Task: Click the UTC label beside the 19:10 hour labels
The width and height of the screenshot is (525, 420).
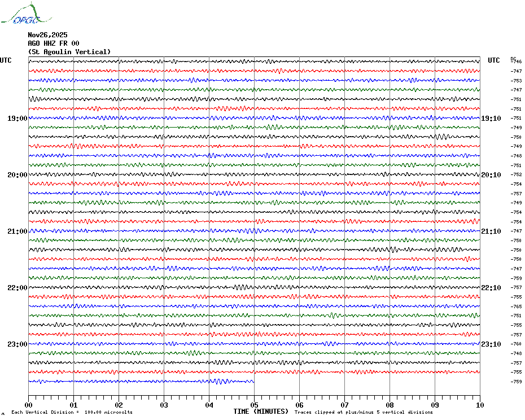Action: point(493,60)
